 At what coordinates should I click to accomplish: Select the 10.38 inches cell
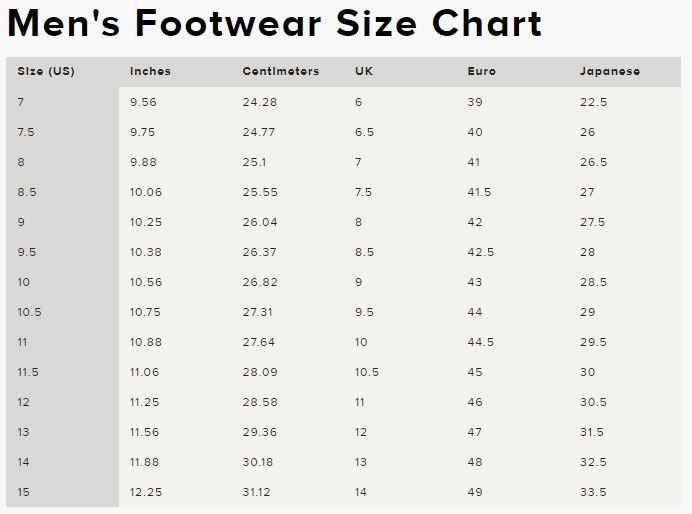(145, 252)
